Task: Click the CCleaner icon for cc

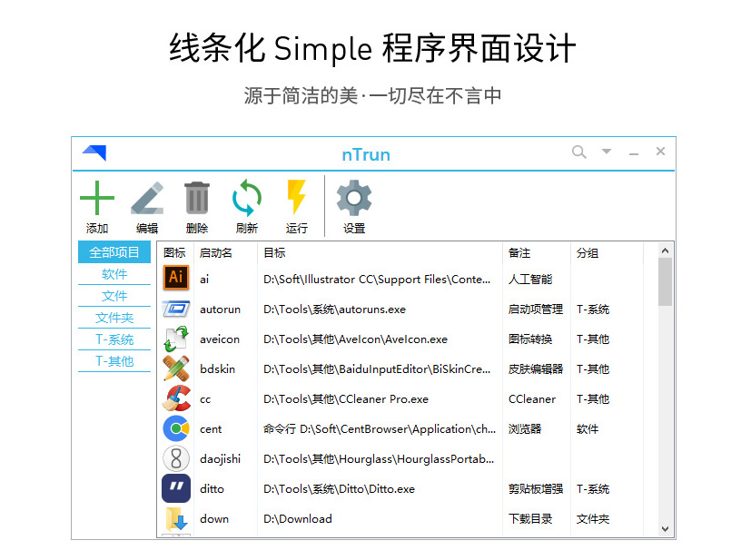Action: [x=176, y=398]
